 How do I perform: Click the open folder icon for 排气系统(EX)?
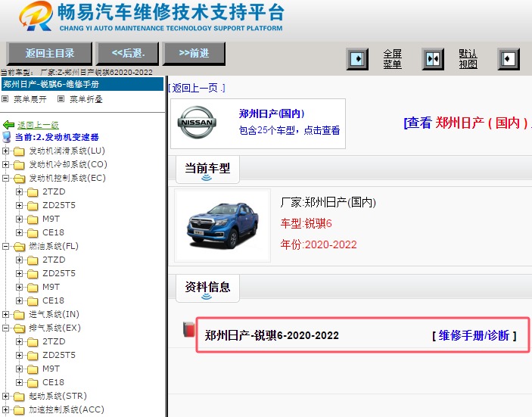20,328
